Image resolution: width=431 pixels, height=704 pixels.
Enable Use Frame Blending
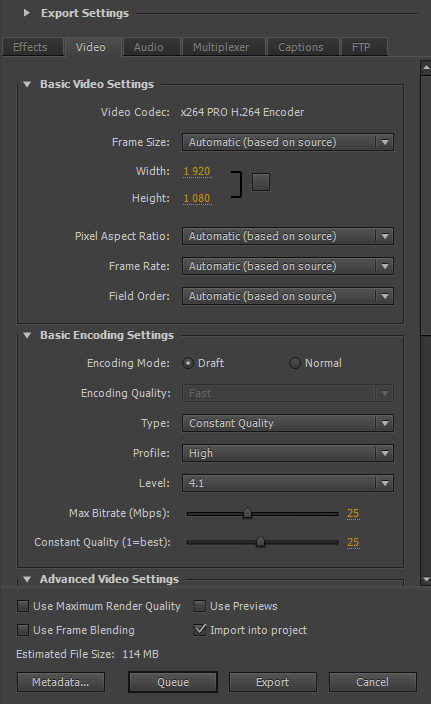23,630
